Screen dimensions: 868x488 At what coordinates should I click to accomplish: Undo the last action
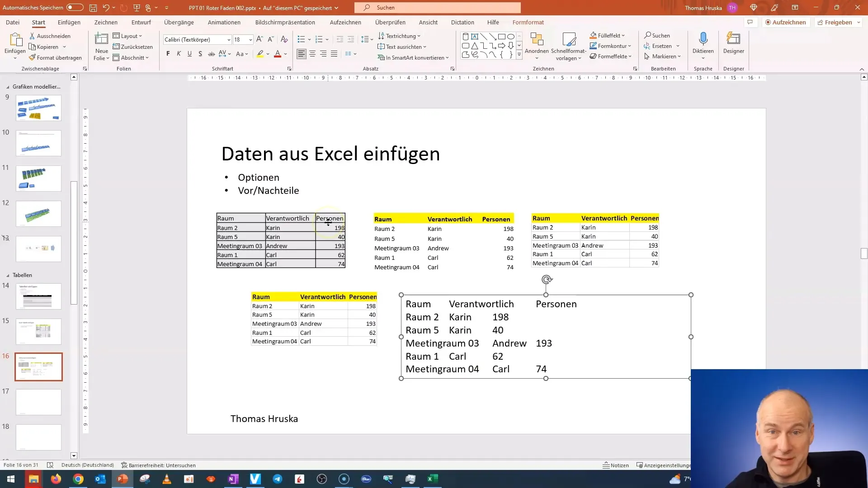[106, 8]
